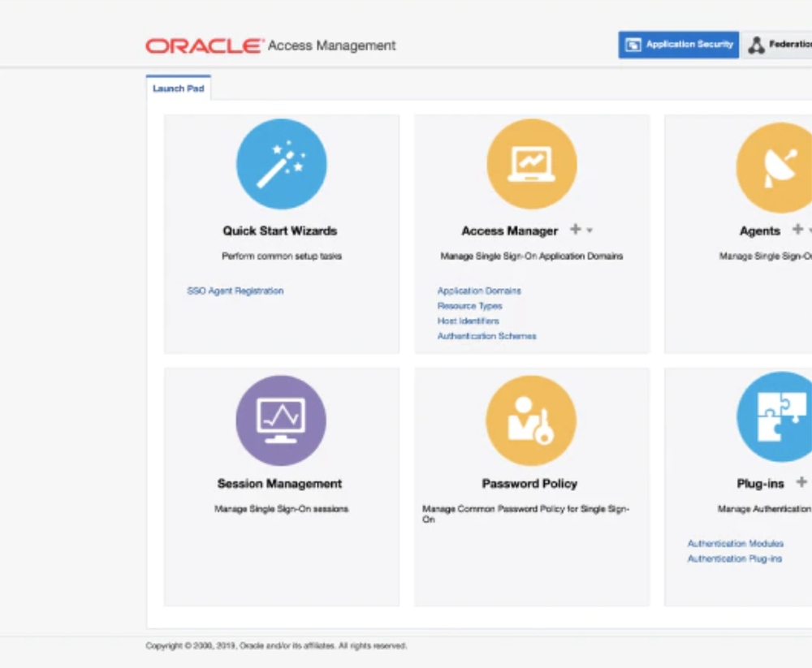The image size is (812, 668).
Task: Open the Authentication Plug-ins link
Action: pyautogui.click(x=735, y=558)
